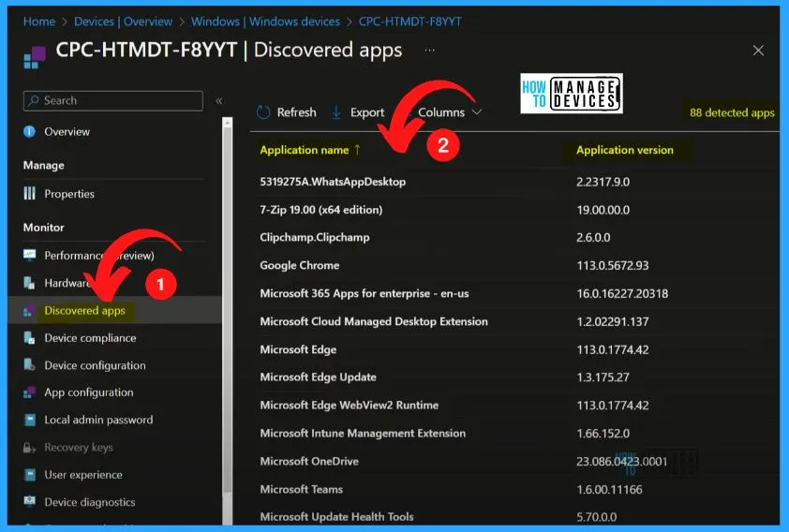Click the Device configuration icon

coord(30,365)
